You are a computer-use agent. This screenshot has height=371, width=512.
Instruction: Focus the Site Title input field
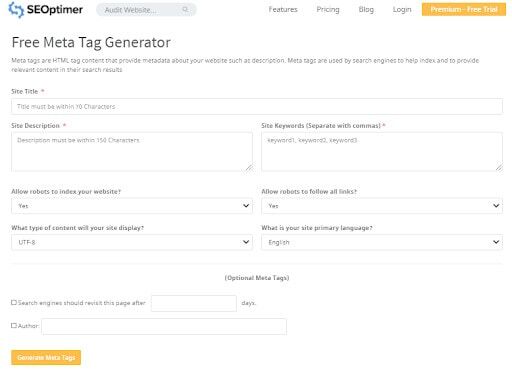coord(257,106)
